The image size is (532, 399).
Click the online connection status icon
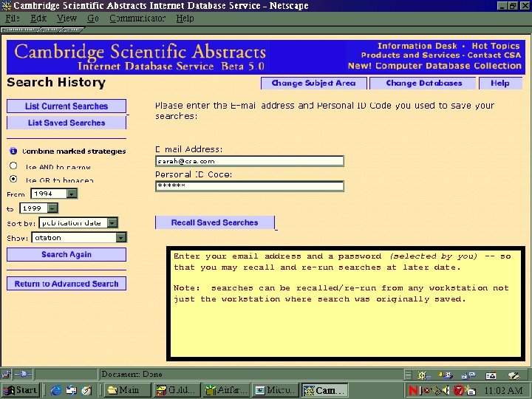point(23,374)
